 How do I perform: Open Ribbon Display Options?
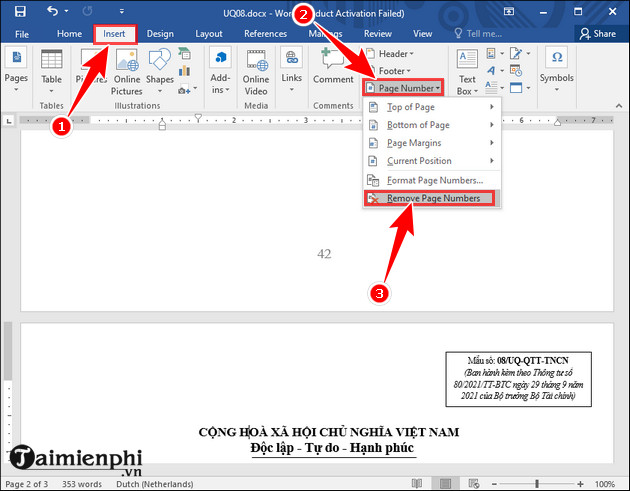509,12
